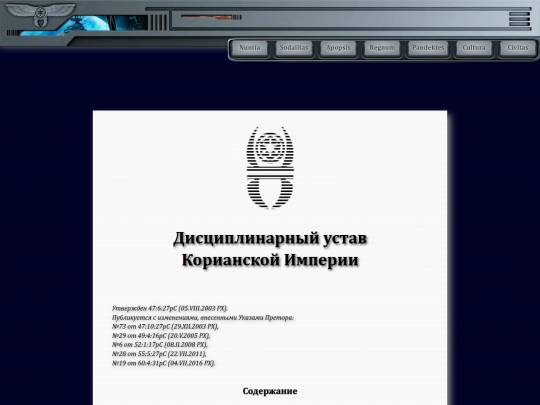Click the winged emblem logo in header

40,15
